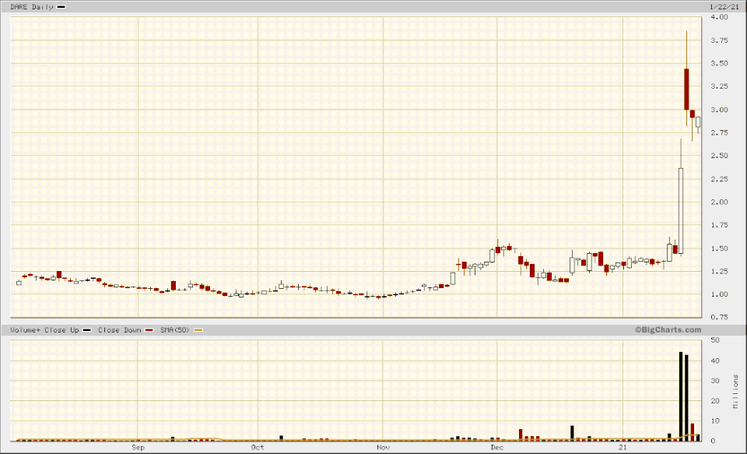Select the 1.00 price axis label

coord(719,294)
